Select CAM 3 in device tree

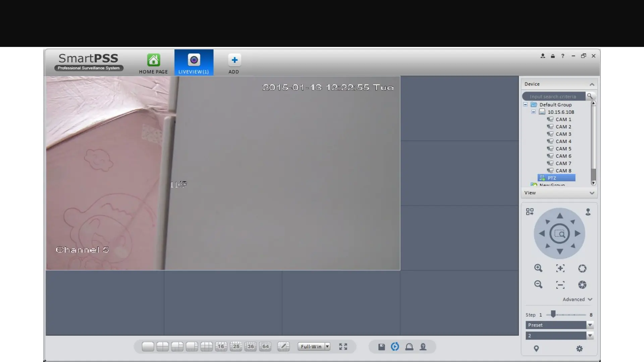tap(559, 134)
